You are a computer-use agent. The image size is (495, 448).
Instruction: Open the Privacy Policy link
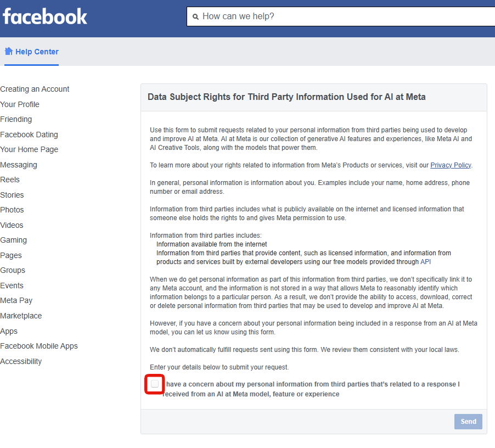click(451, 165)
